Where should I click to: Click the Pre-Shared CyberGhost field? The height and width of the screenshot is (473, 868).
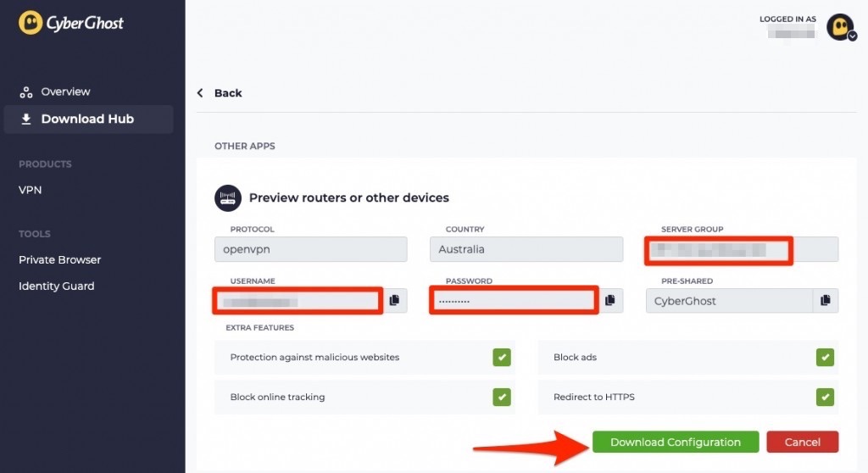[x=729, y=301]
